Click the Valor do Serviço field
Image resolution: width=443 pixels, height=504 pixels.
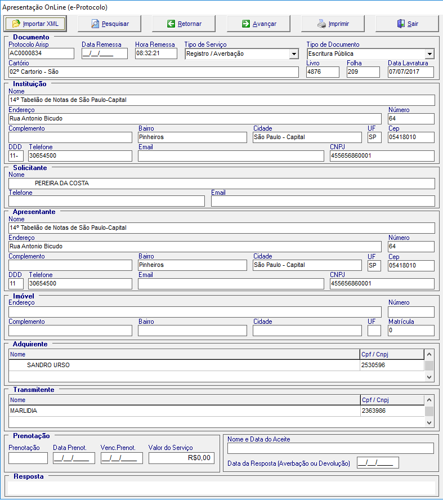pyautogui.click(x=181, y=458)
